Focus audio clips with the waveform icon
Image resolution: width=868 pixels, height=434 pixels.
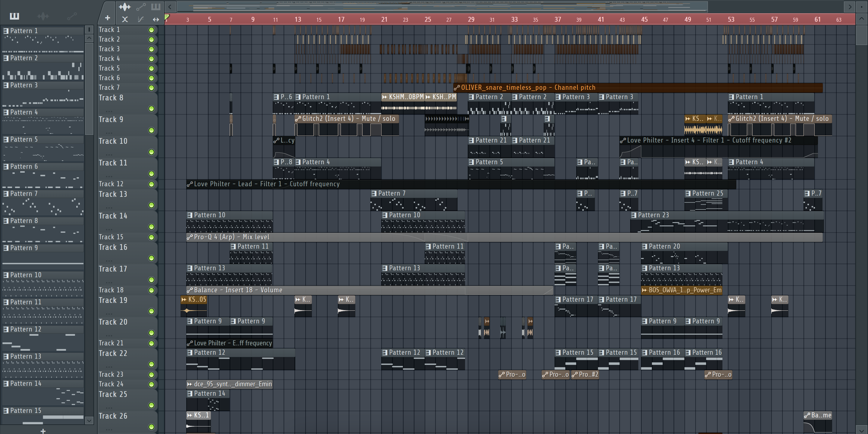[x=125, y=6]
